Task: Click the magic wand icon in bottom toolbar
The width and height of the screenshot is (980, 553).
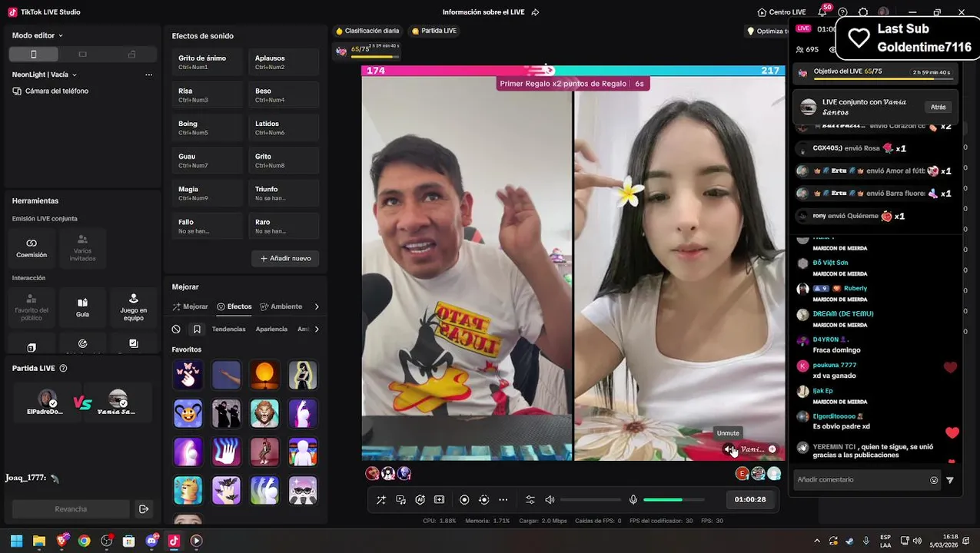Action: [x=381, y=499]
